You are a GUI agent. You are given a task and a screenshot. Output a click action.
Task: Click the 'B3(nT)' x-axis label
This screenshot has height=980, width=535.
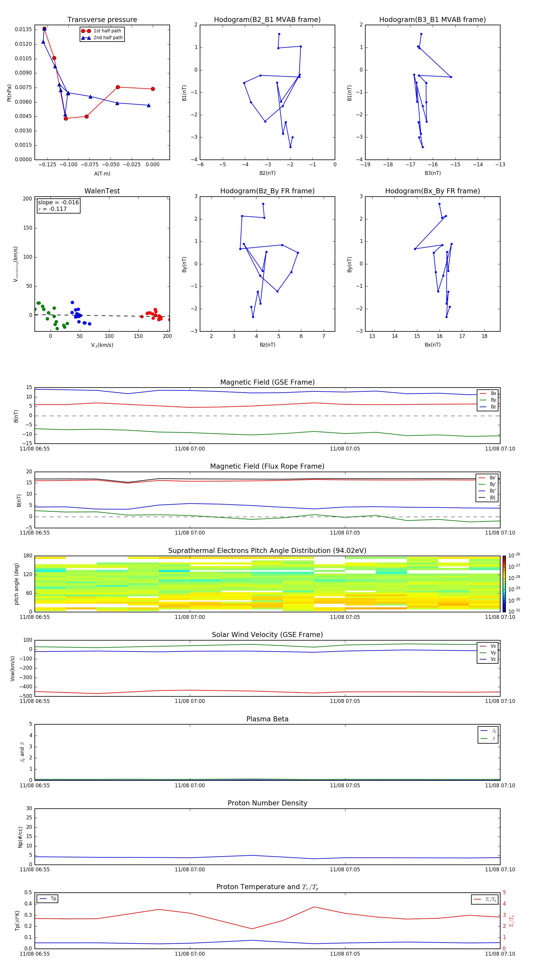[432, 173]
